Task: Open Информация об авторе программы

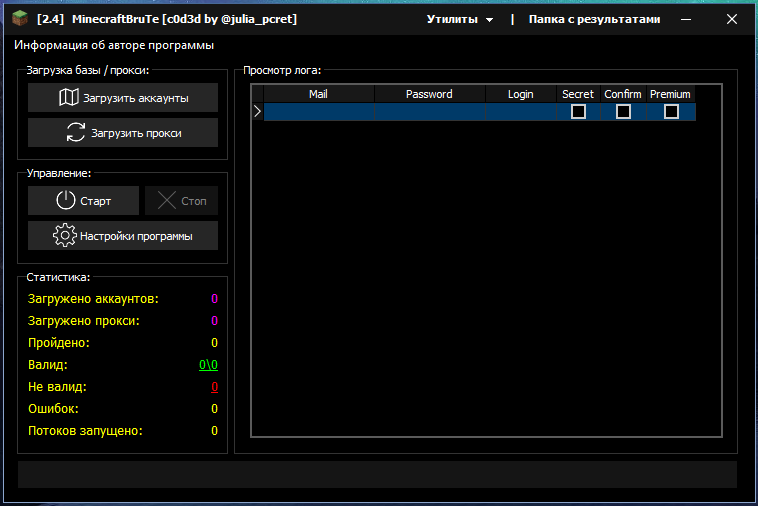Action: [x=114, y=45]
